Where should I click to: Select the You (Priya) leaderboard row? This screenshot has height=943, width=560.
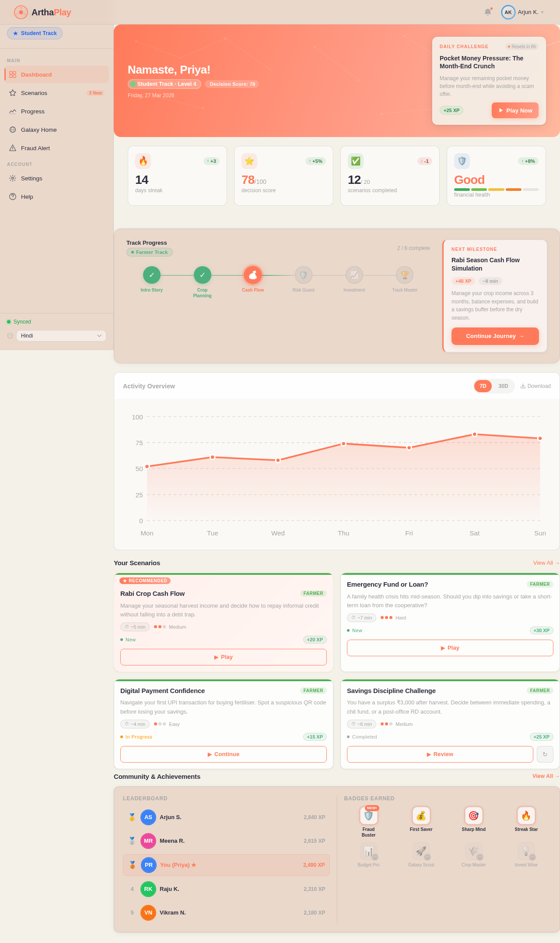tap(226, 865)
